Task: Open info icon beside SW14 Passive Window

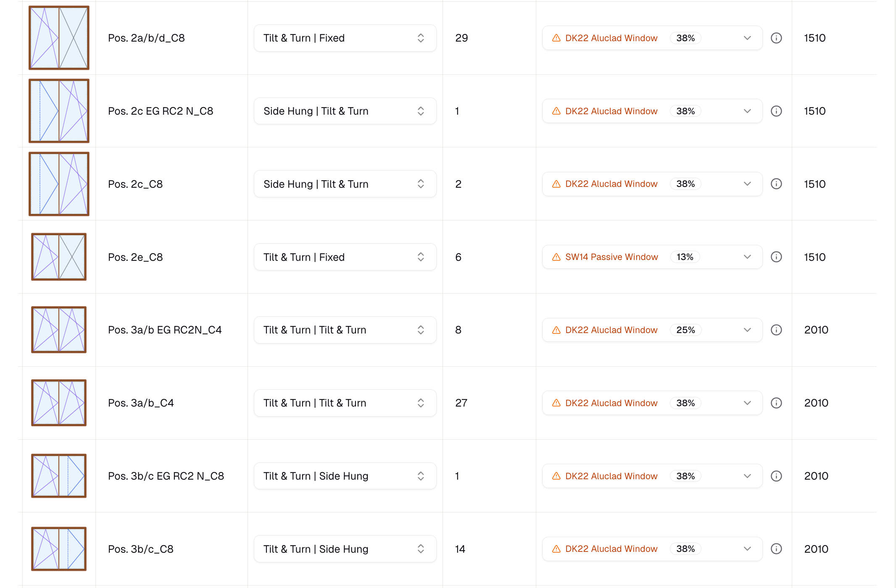Action: tap(776, 257)
